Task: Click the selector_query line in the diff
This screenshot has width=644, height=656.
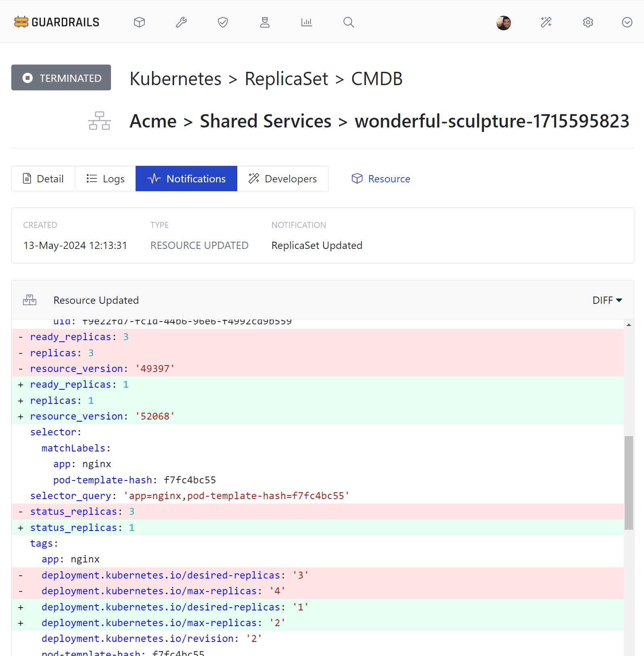Action: tap(318, 496)
